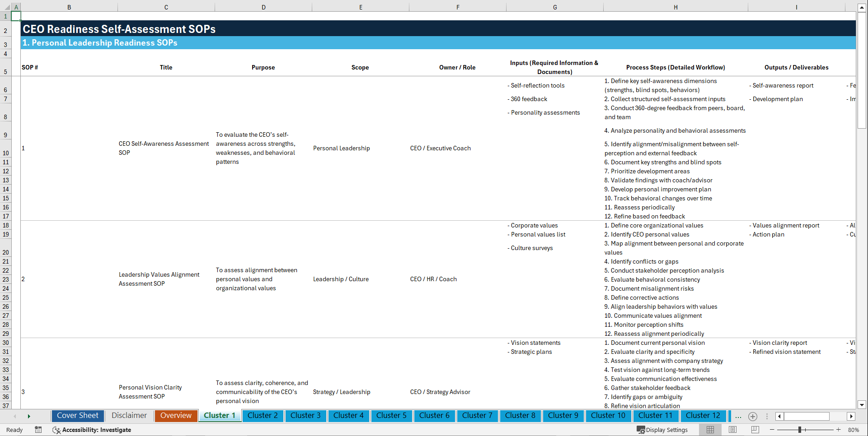This screenshot has width=868, height=436.
Task: Select the Overview sheet tab
Action: (x=176, y=415)
